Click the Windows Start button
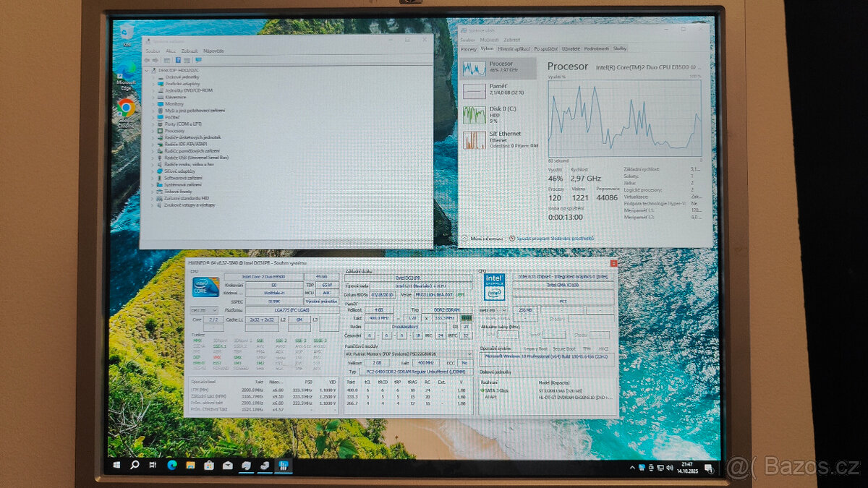 tap(116, 465)
